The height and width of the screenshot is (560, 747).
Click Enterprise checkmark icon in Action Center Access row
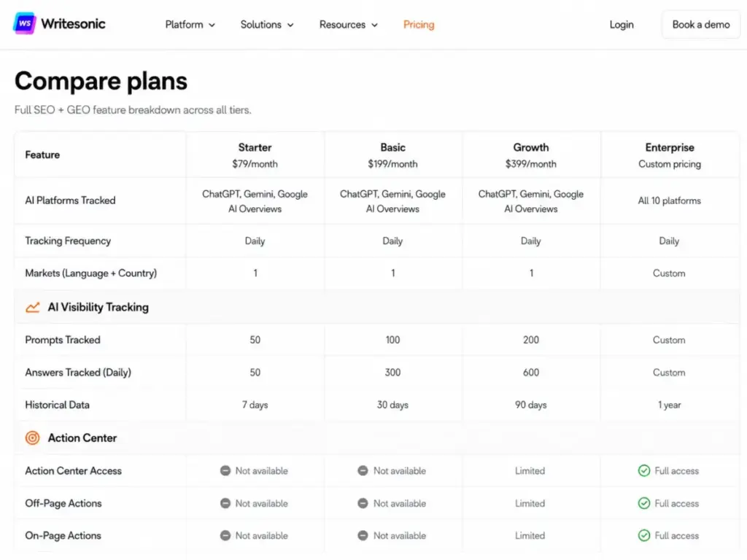(644, 471)
